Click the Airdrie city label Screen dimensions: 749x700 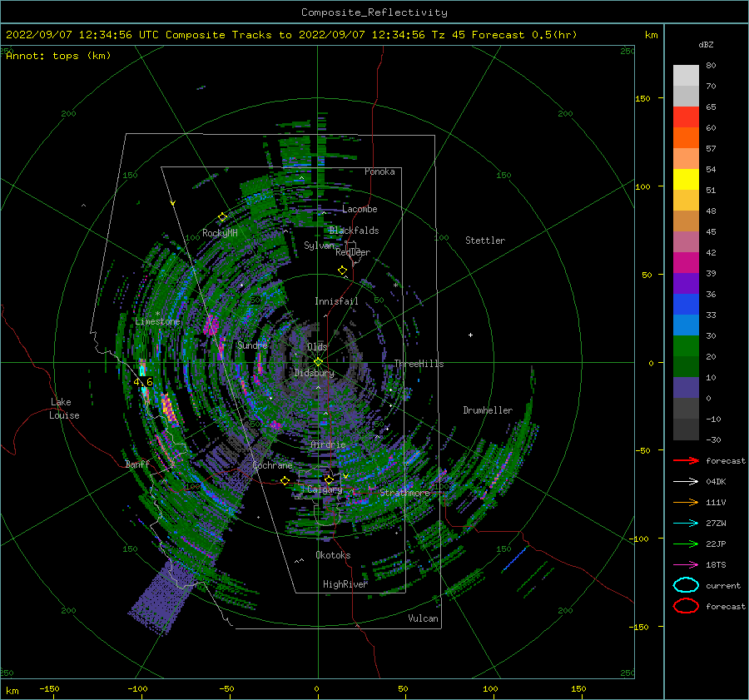[x=328, y=444]
